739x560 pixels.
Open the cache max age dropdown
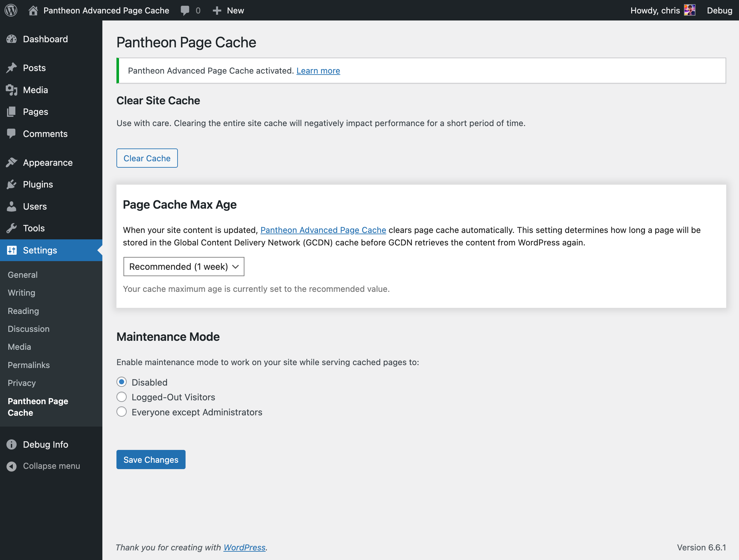[x=183, y=266]
